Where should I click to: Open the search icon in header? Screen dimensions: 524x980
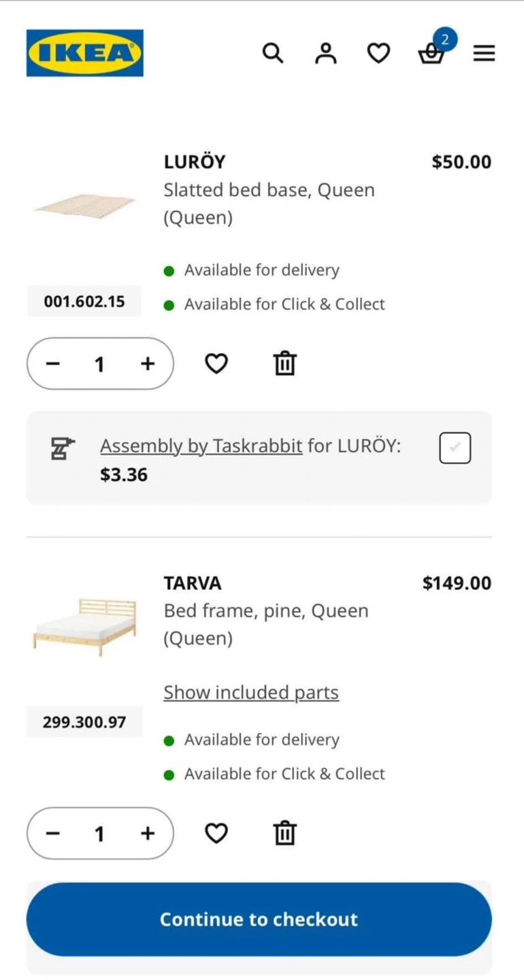273,53
